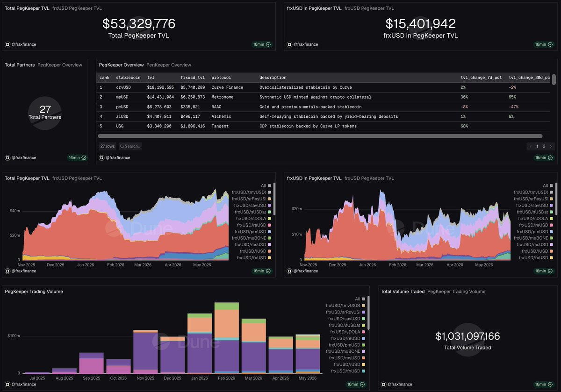Select the $6,278,603 tvl cell

pyautogui.click(x=160, y=107)
